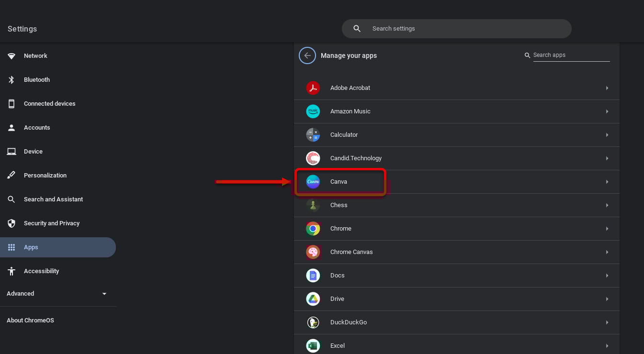This screenshot has width=644, height=354.
Task: Click the Amazon Music app icon
Action: pos(313,111)
